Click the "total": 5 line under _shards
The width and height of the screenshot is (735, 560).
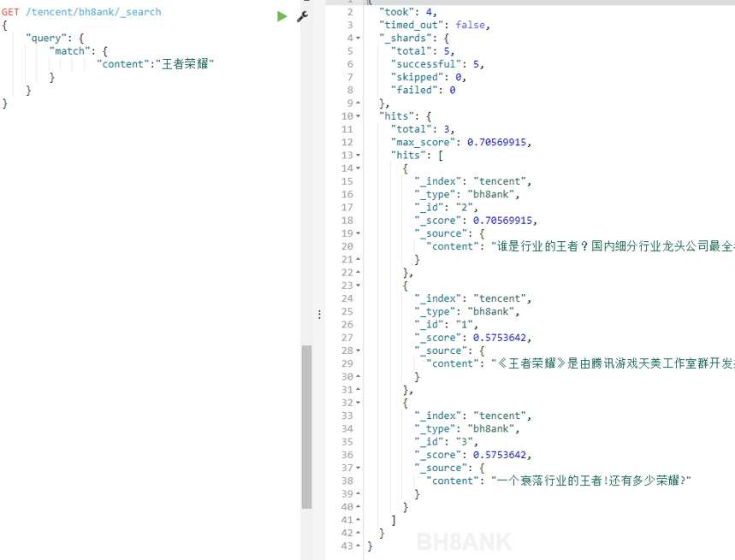pos(423,51)
